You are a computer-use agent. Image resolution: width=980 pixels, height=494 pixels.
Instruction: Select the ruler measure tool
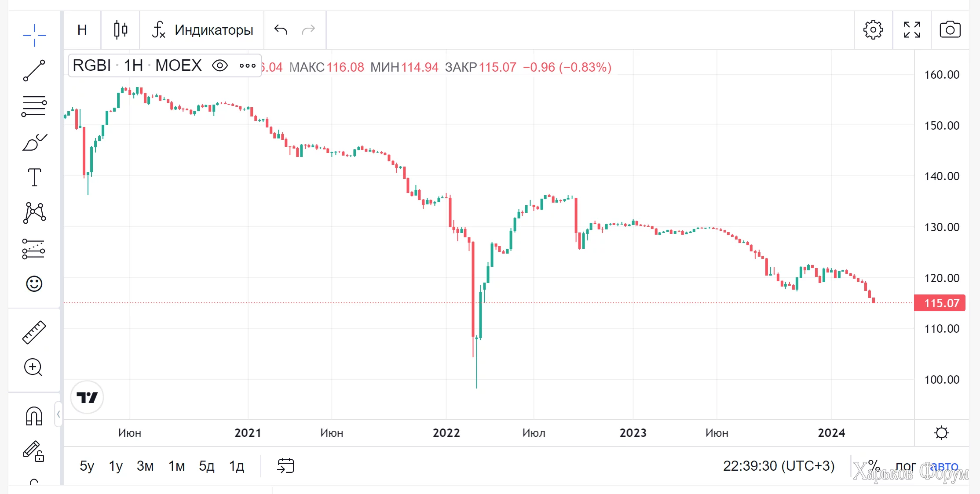[34, 332]
